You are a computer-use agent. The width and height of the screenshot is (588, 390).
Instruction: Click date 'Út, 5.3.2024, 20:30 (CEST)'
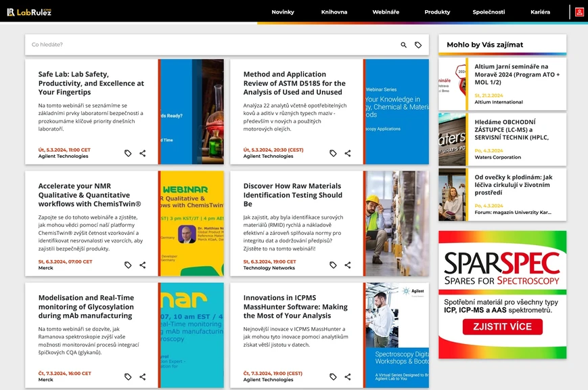[273, 150]
